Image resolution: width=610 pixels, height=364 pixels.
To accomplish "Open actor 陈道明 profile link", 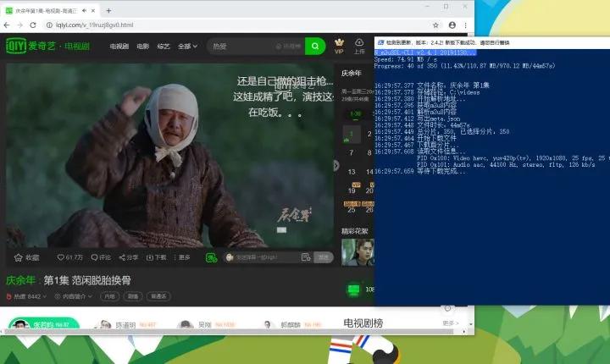I will coord(125,325).
